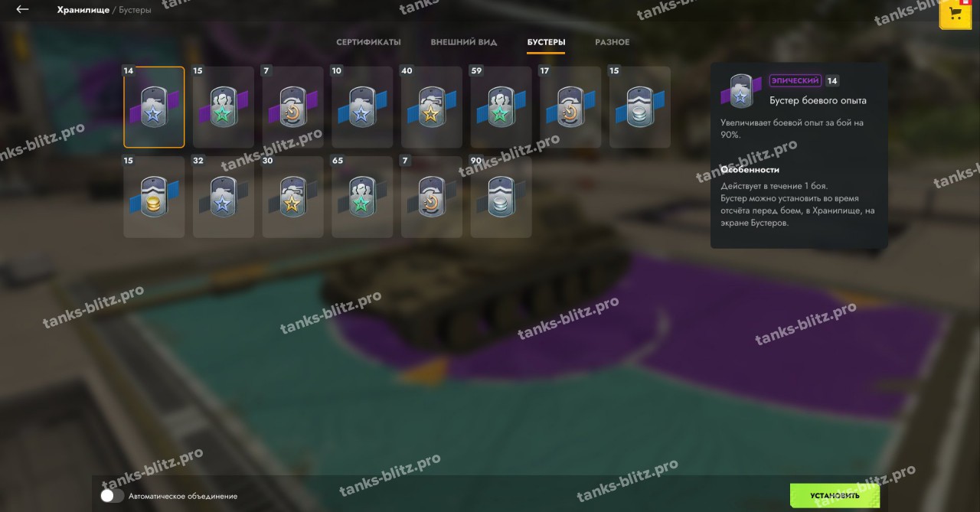Open the Сертификаты tab

pos(368,42)
